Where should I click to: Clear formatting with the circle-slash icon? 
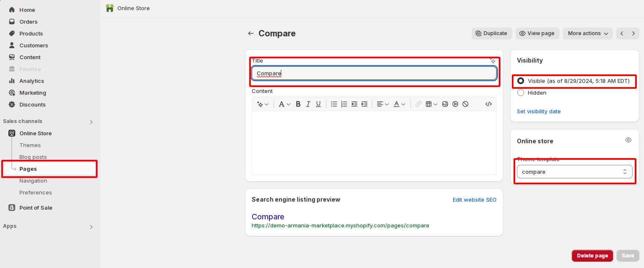click(465, 104)
